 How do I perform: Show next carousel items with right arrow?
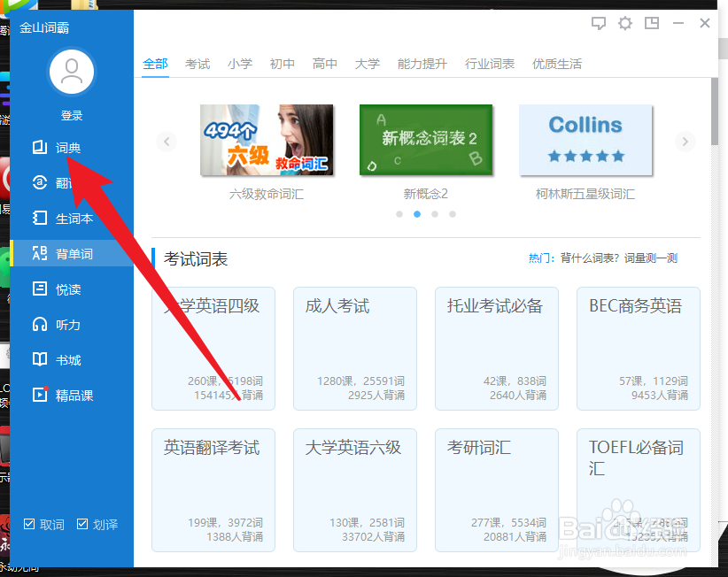[685, 141]
